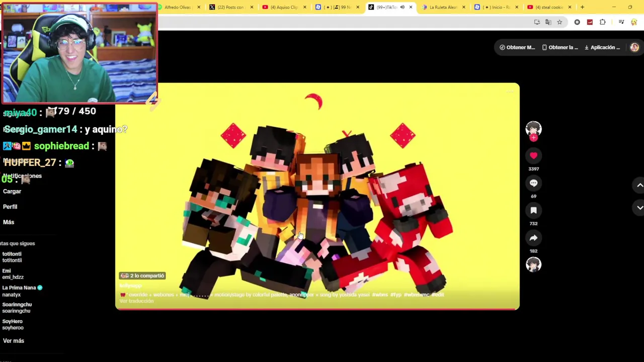Click the #wbns hashtag in caption
The height and width of the screenshot is (362, 644).
379,295
